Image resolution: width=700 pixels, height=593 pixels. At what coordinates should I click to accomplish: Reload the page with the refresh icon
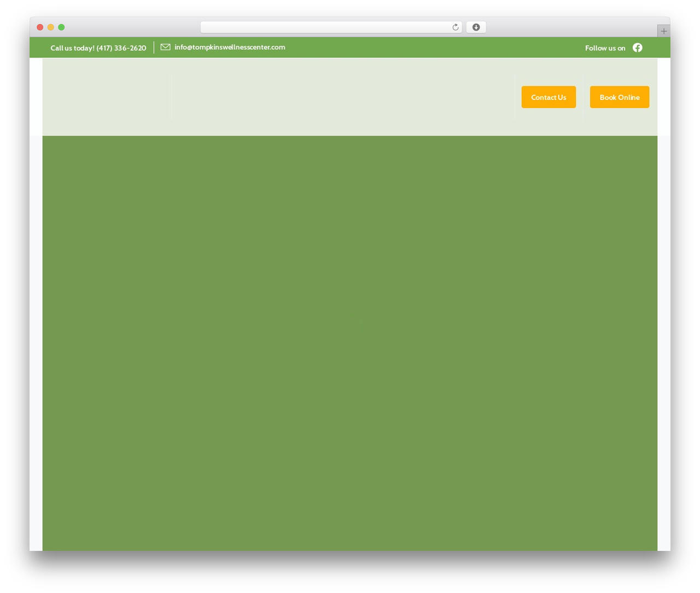(455, 27)
